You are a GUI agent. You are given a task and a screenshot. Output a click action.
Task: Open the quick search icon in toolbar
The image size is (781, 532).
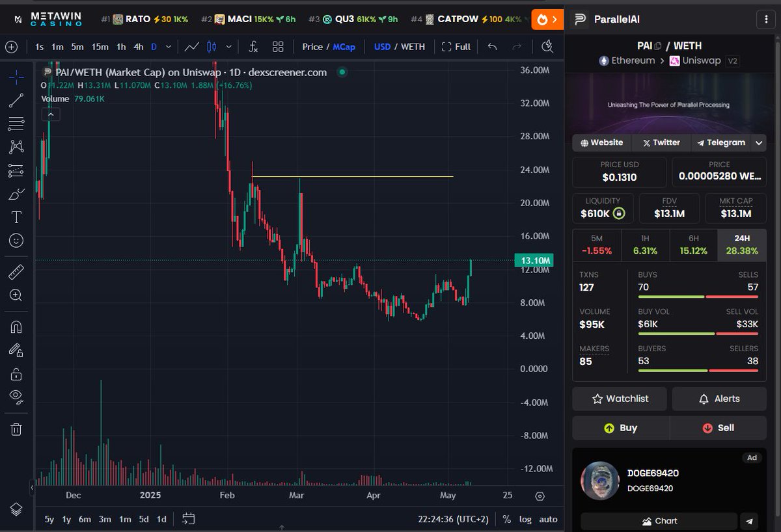[547, 47]
